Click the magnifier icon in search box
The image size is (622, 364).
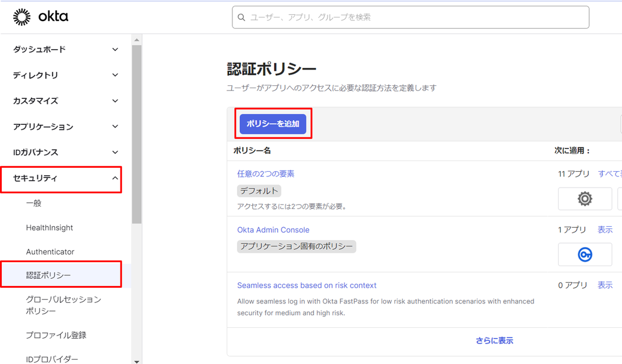[241, 18]
